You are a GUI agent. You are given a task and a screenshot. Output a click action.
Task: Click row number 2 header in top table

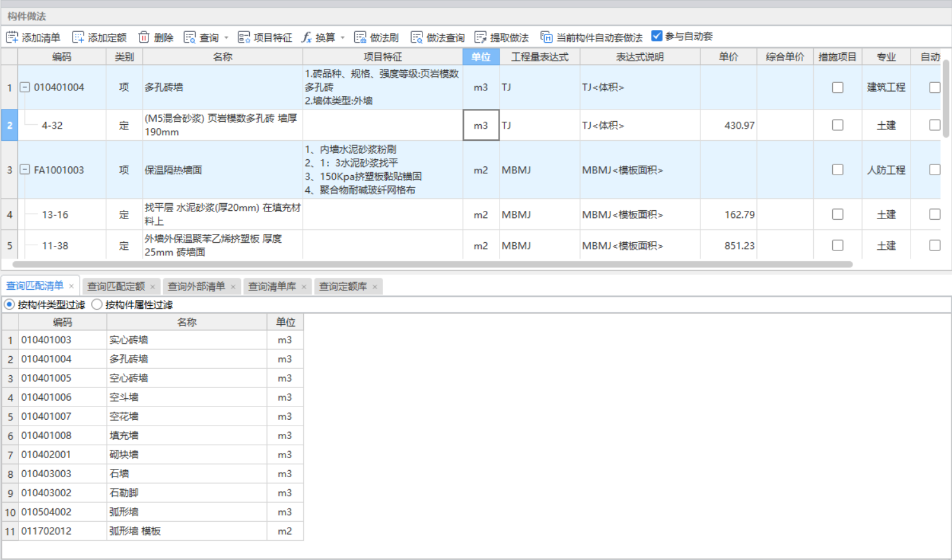pyautogui.click(x=9, y=125)
